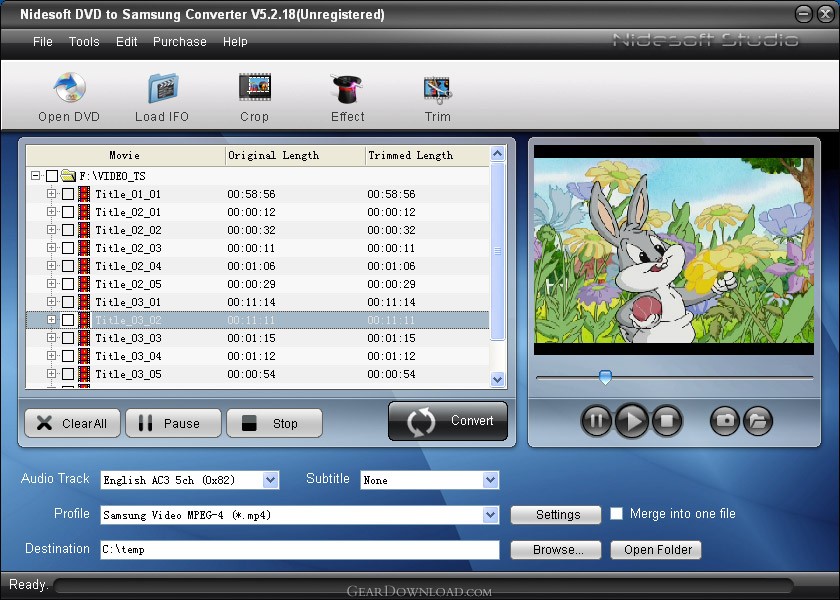The image size is (840, 600).
Task: Click the movie list scrollbar down arrow
Action: click(x=498, y=379)
